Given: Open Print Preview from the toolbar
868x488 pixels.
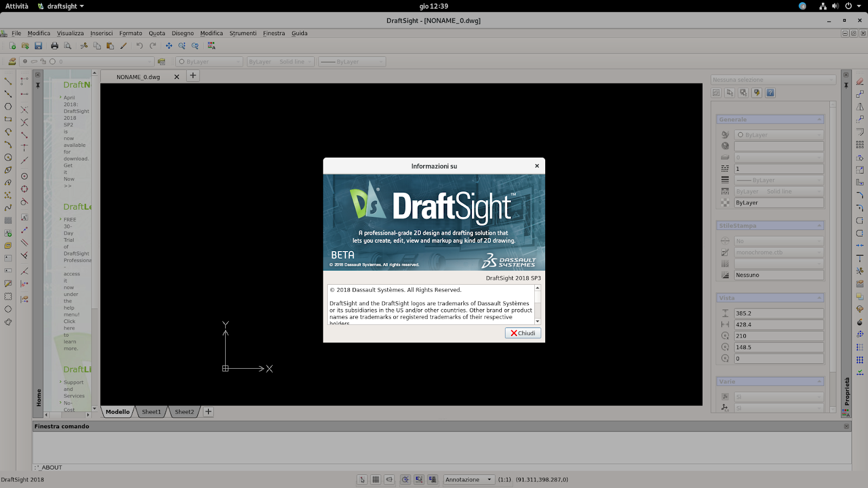Looking at the screenshot, I should coord(67,46).
